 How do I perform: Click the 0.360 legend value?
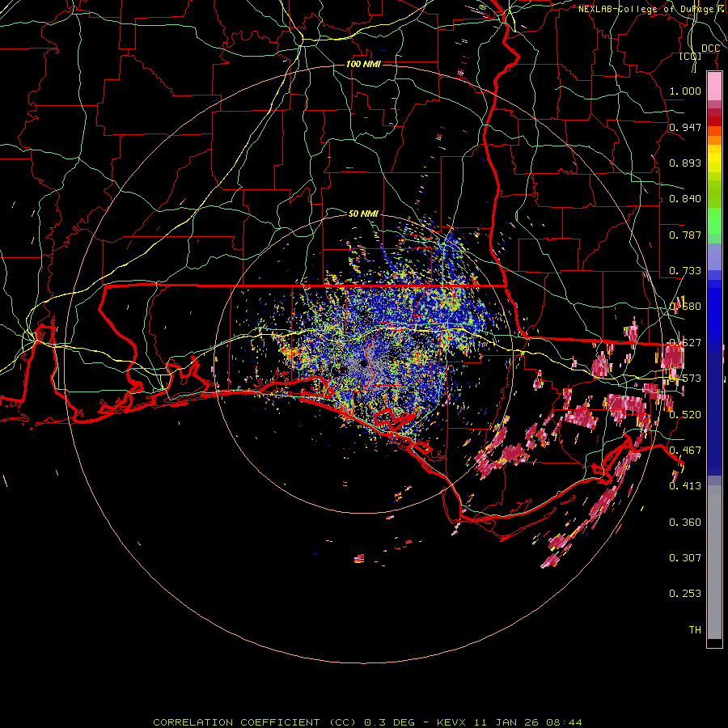click(x=685, y=523)
